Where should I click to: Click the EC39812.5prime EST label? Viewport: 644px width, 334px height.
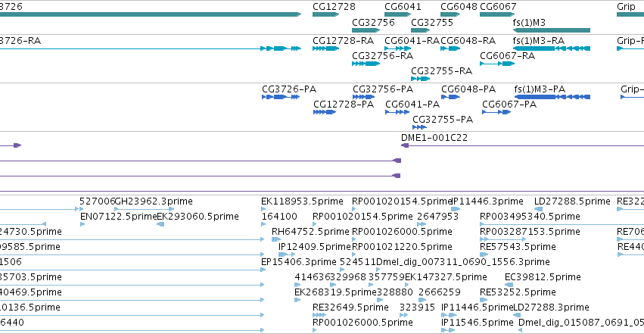tap(543, 277)
